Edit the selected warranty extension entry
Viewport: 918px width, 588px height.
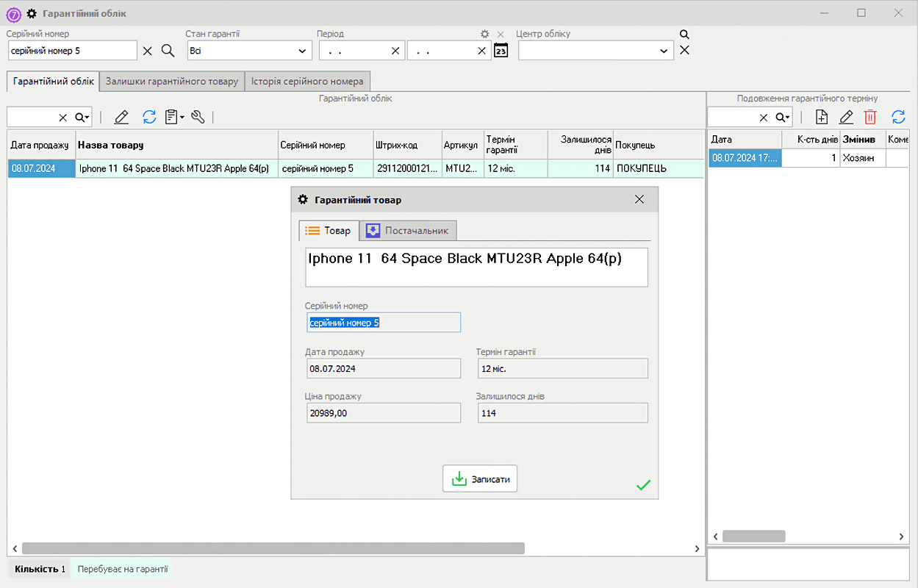846,117
